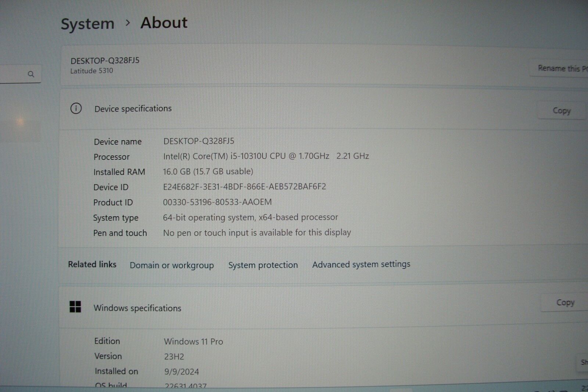The width and height of the screenshot is (588, 392).
Task: Click the Processor label
Action: coord(111,157)
